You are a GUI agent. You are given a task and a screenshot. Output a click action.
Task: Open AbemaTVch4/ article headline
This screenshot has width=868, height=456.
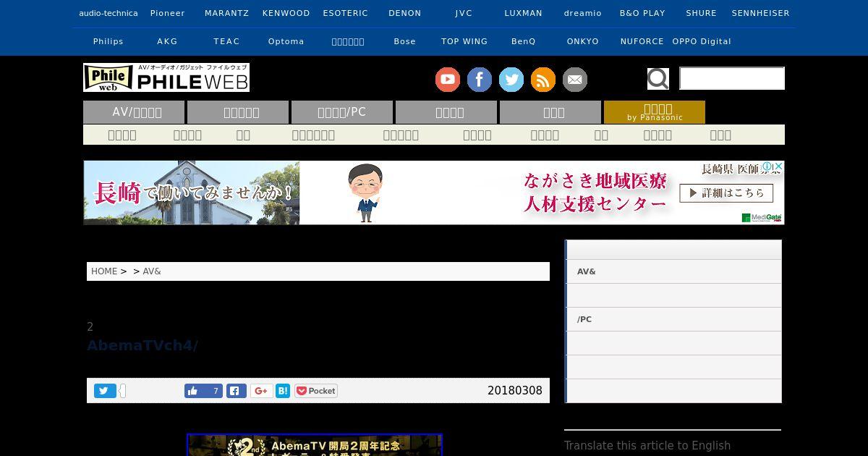[142, 345]
